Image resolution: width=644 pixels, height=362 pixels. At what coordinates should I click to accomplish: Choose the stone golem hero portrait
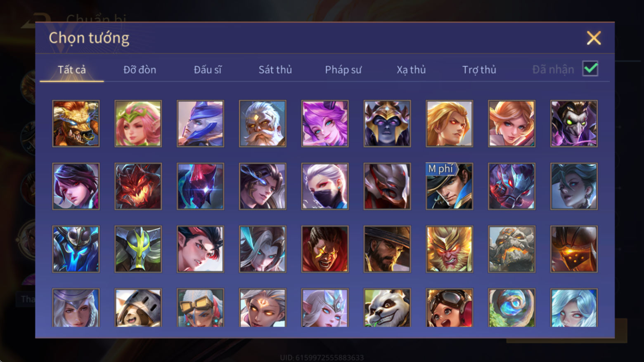(511, 249)
